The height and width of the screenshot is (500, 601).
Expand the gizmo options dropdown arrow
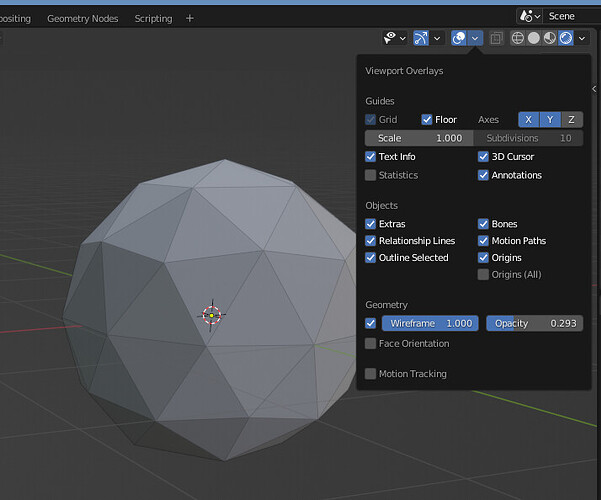click(437, 38)
